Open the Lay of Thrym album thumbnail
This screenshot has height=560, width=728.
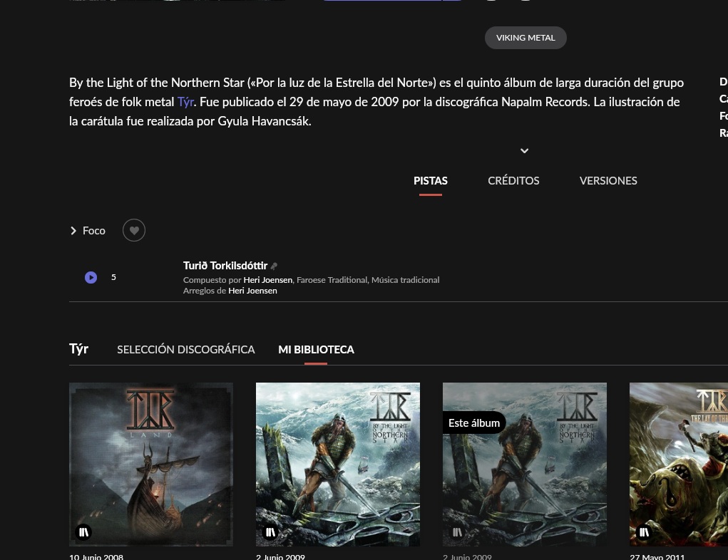click(x=679, y=465)
